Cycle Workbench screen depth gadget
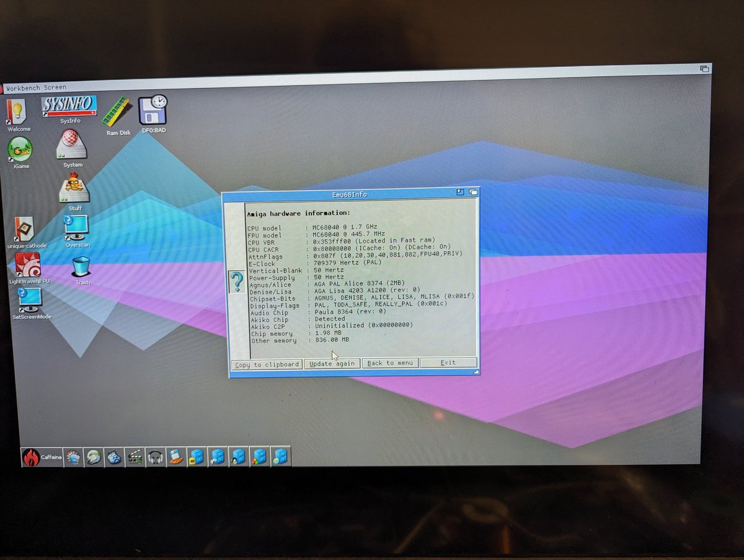 tap(706, 70)
